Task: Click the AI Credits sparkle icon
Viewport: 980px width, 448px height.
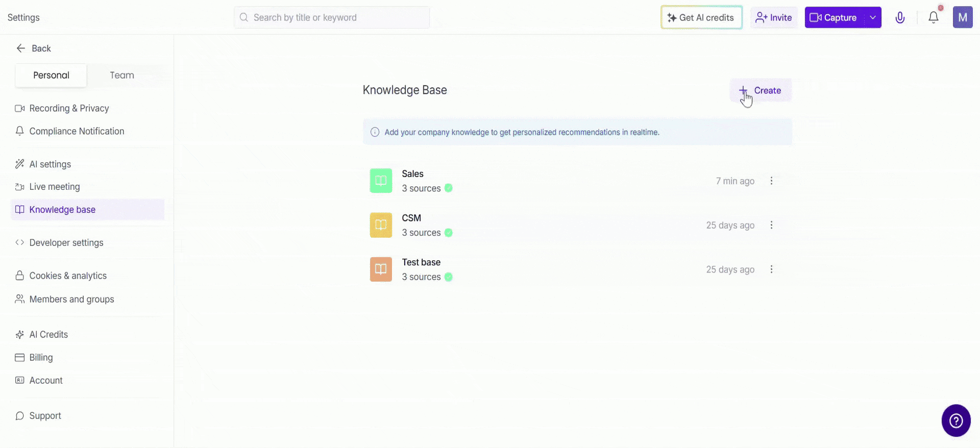Action: click(19, 334)
